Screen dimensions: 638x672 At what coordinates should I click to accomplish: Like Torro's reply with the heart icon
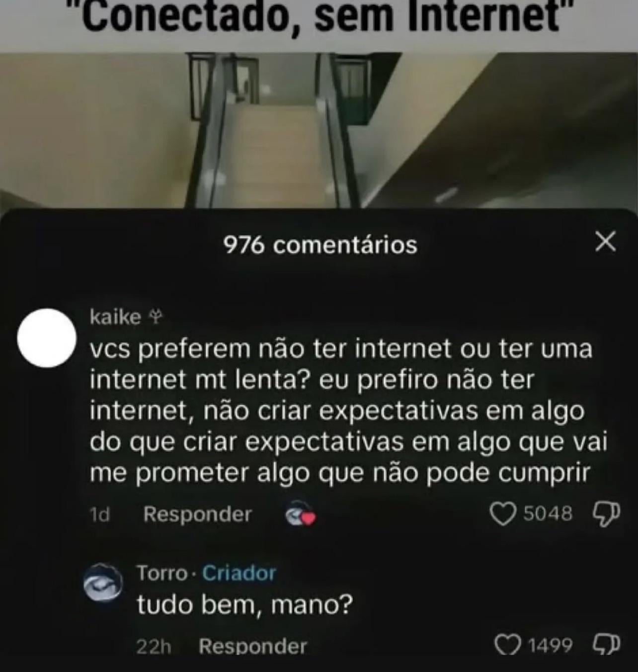(508, 645)
